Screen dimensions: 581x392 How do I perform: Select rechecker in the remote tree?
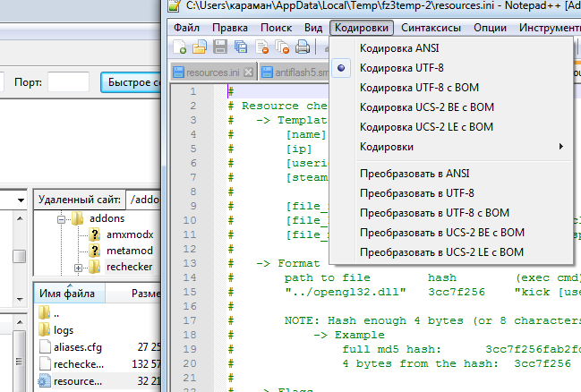(x=129, y=267)
